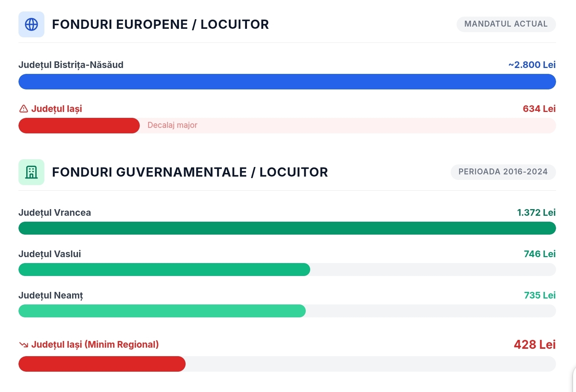576x392 pixels.
Task: Click the ~2.800 Lei value
Action: tap(532, 65)
